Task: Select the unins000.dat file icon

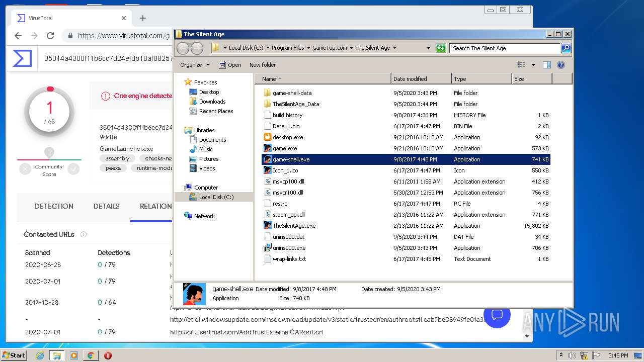Action: (x=268, y=237)
